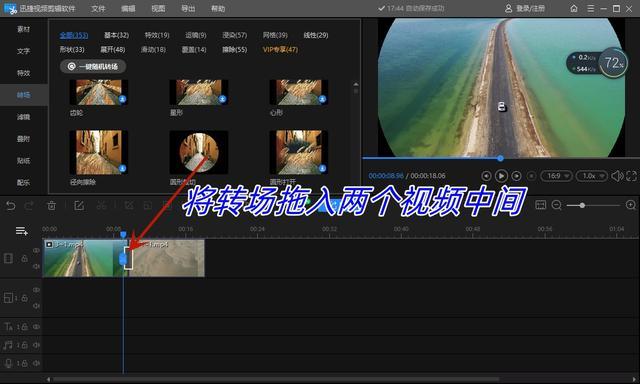The width and height of the screenshot is (640, 384).
Task: Mute the picture-in-picture track
Action: (36, 306)
